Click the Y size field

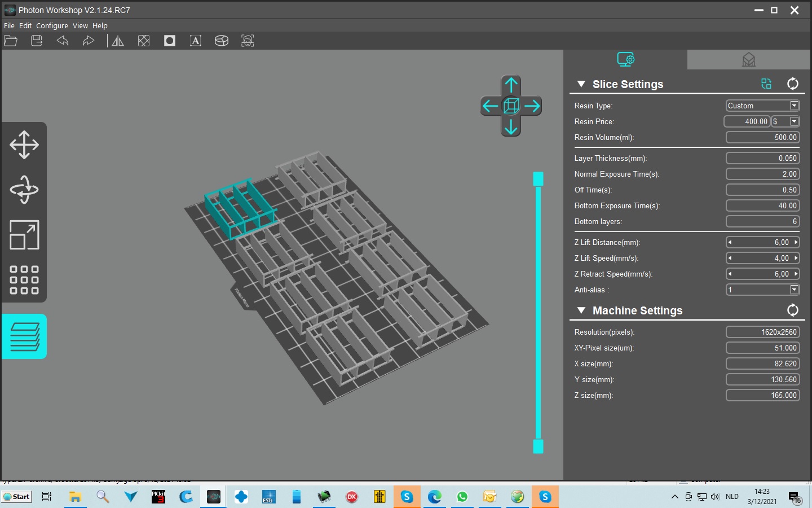pyautogui.click(x=762, y=379)
